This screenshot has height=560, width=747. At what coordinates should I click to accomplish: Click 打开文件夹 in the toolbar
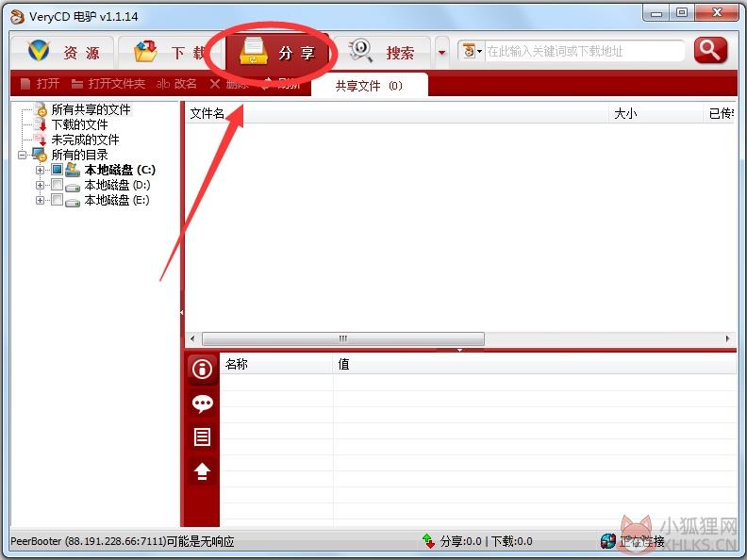tap(108, 84)
